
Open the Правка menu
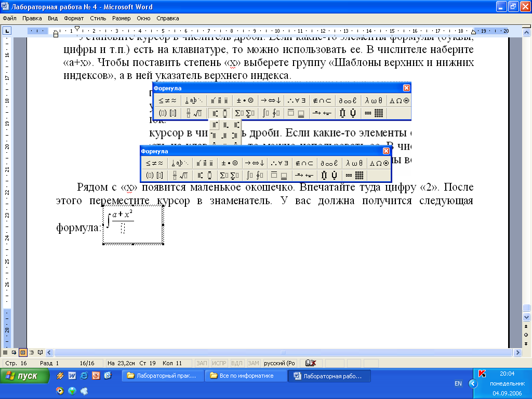coord(32,18)
